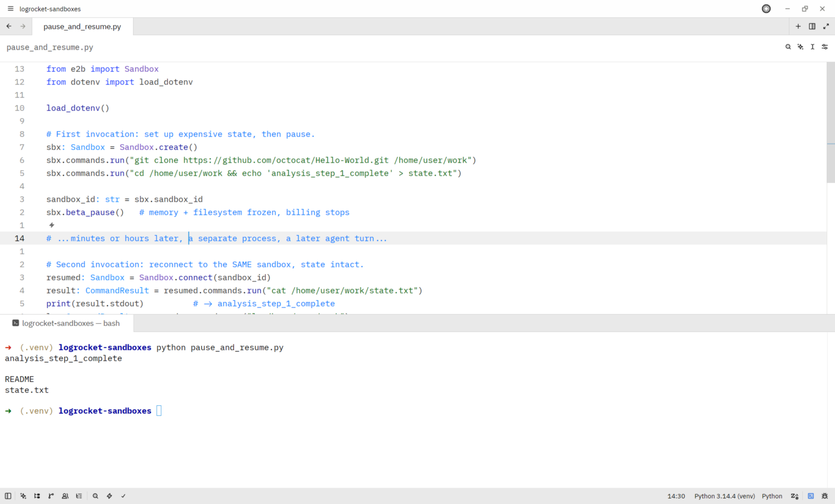Open edit prediction menu in status bar

[x=795, y=496]
